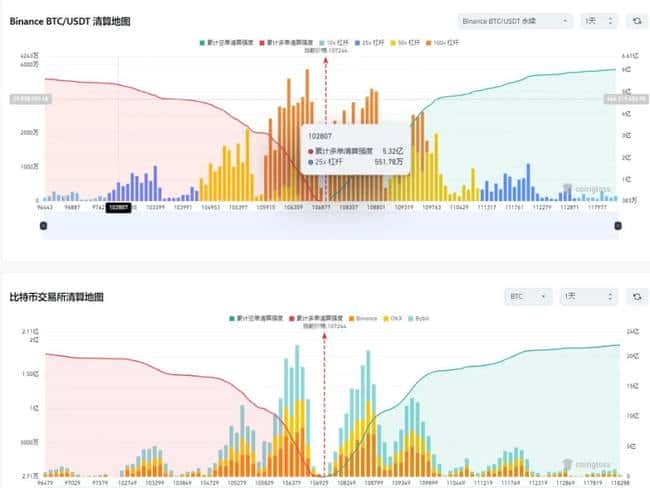Click the left handle of the range slider
The width and height of the screenshot is (650, 488).
[x=43, y=226]
